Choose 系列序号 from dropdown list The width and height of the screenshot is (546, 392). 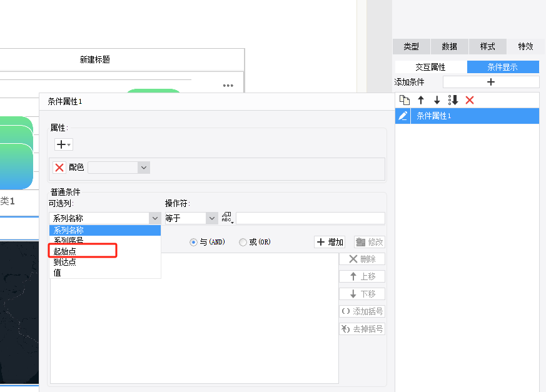(x=105, y=240)
